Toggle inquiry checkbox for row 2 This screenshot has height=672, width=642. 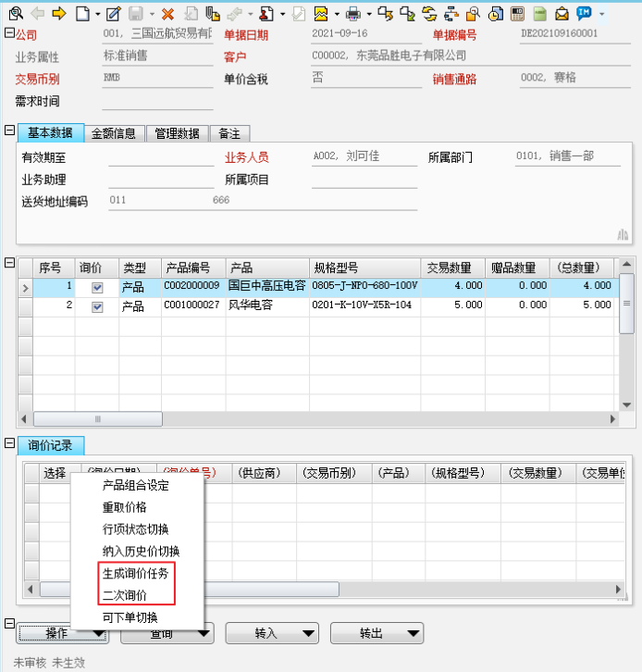[97, 306]
